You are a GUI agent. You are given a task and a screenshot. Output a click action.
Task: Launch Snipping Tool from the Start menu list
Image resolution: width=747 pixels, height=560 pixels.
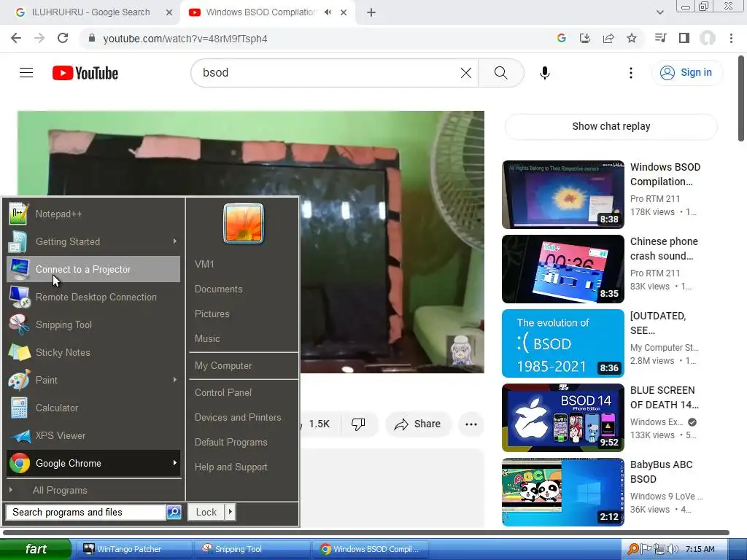[93, 324]
